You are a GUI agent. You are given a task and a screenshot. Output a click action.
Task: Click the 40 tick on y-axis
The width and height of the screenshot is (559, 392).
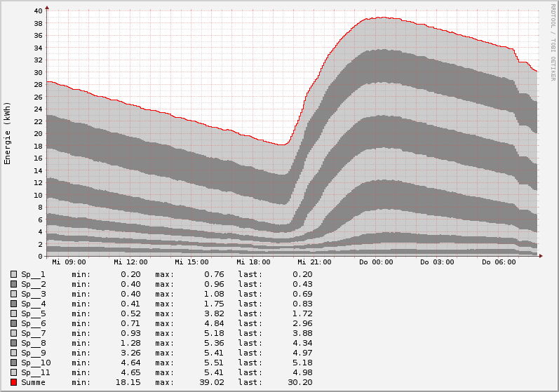(x=38, y=11)
